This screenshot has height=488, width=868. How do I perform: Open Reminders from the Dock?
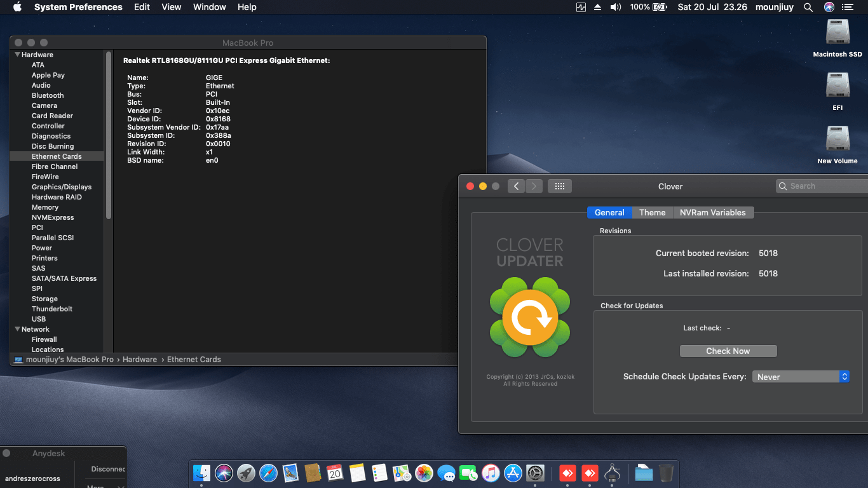click(379, 473)
